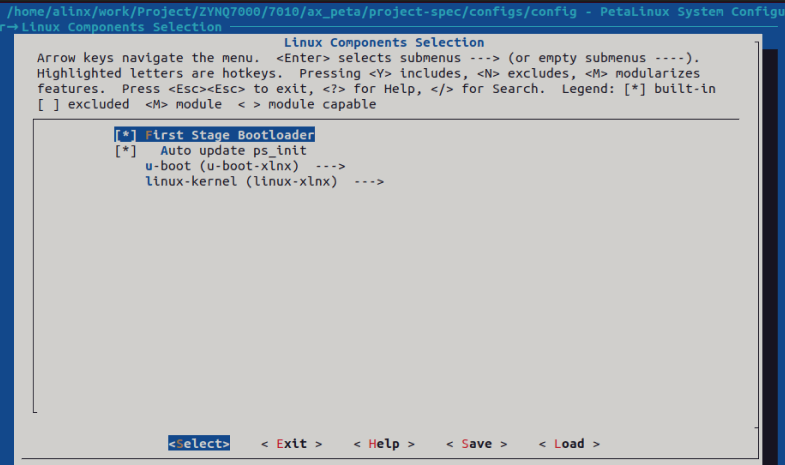
Task: Save the configuration with the Save button
Action: [x=477, y=444]
